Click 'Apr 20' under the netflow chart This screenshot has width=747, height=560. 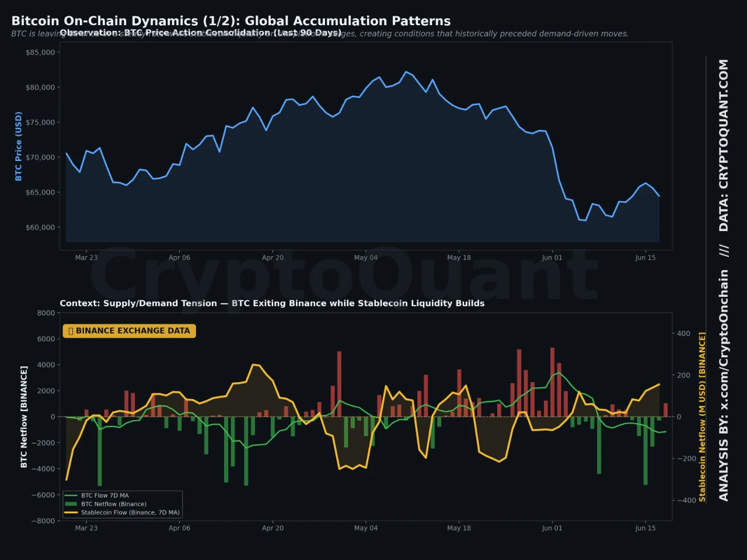point(273,528)
